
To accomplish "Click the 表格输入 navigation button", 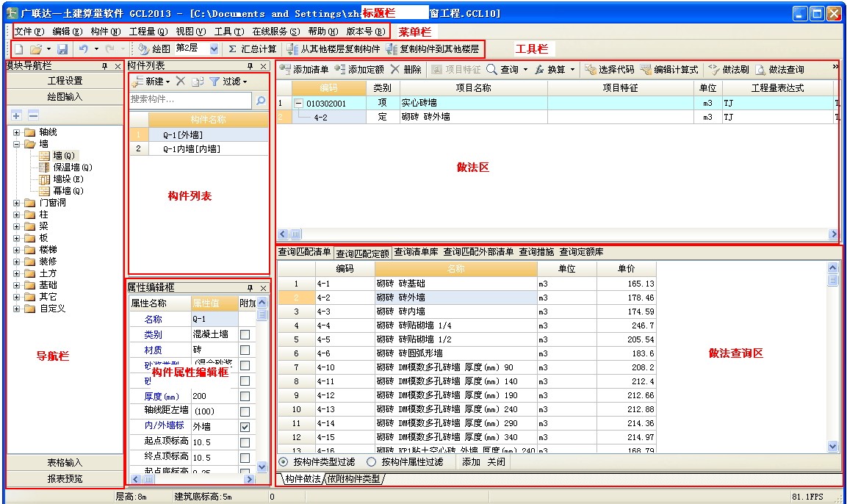I will (65, 463).
